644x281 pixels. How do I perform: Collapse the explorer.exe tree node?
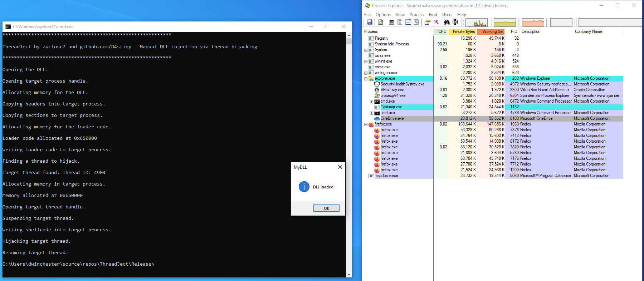(x=366, y=79)
